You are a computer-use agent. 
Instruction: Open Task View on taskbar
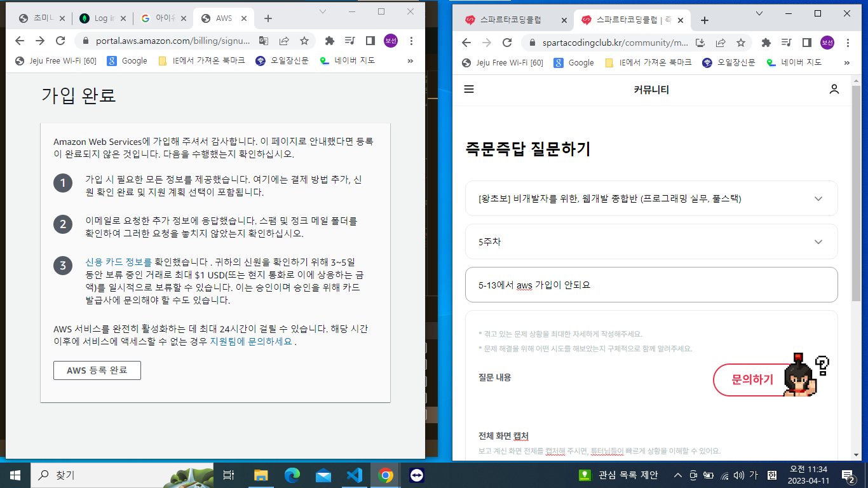(x=229, y=475)
